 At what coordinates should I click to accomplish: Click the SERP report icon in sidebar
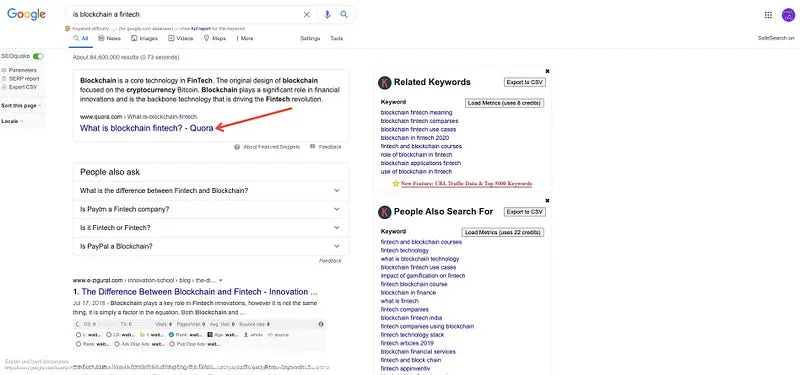(4, 79)
